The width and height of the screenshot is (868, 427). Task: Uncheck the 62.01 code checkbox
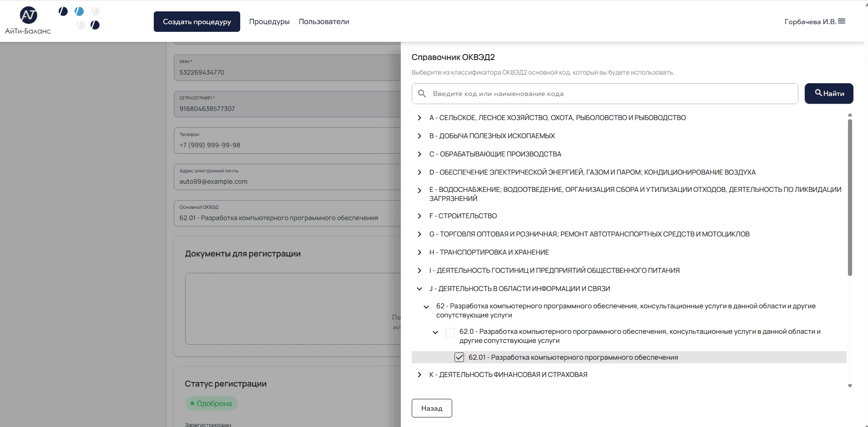(459, 357)
